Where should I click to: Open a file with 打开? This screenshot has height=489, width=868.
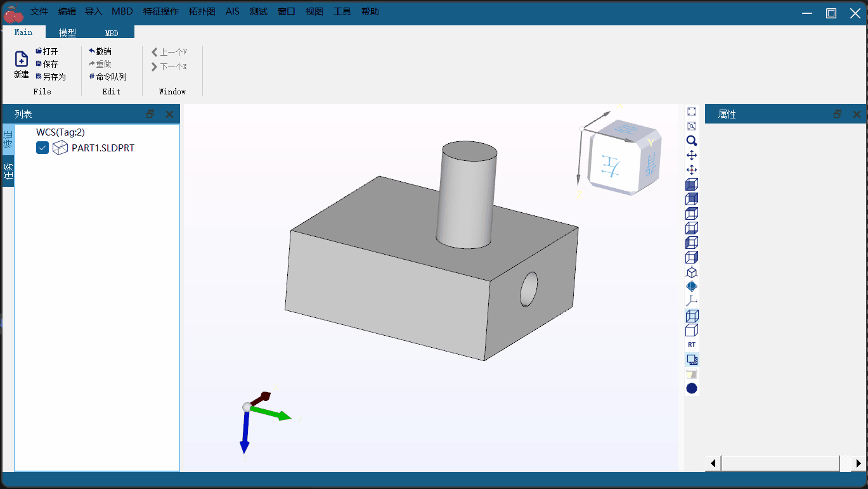[x=47, y=51]
